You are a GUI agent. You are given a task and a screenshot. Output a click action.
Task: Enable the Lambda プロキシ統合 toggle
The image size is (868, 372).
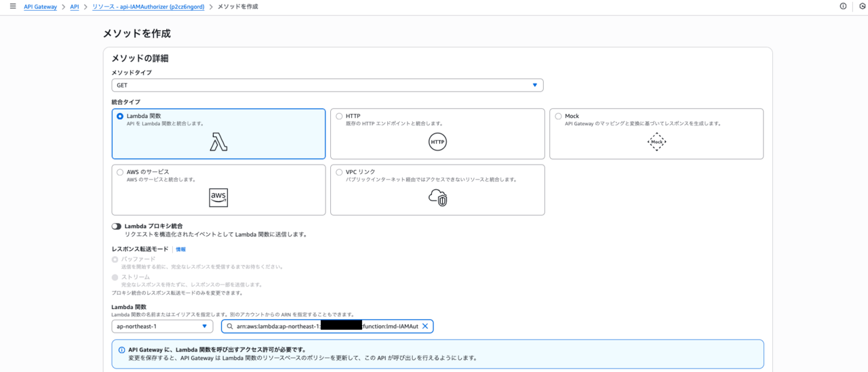117,226
